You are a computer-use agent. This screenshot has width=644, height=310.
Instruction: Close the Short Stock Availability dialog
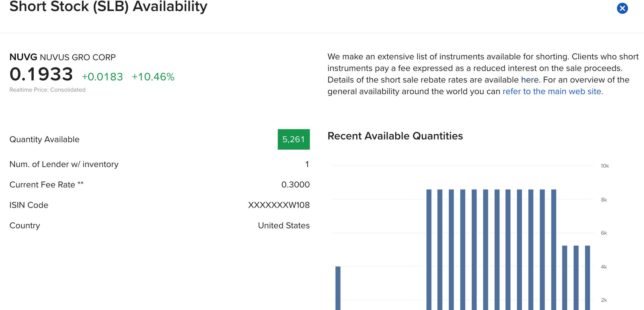[x=622, y=8]
